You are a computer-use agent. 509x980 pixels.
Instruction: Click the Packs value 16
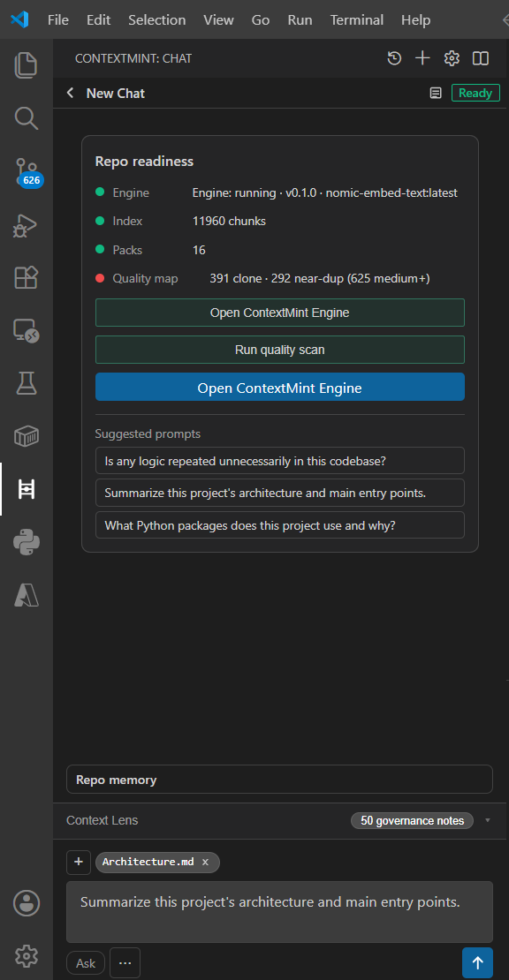199,250
